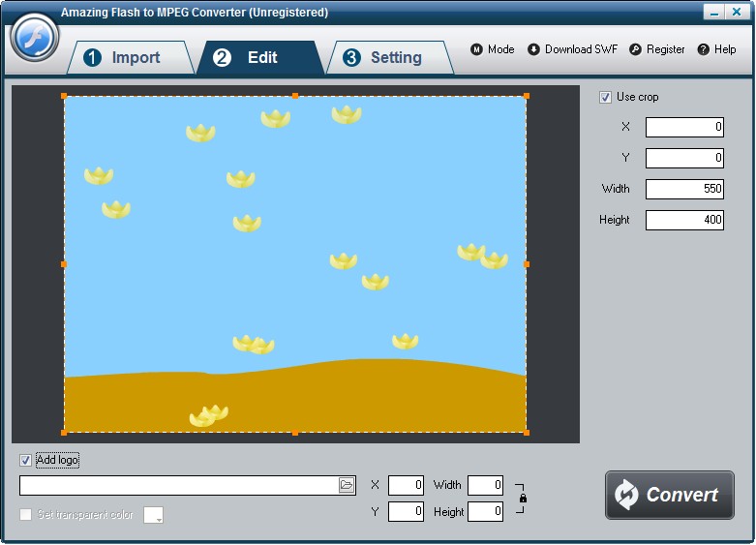
Task: Click the top-right crop corner handle
Action: pos(527,96)
